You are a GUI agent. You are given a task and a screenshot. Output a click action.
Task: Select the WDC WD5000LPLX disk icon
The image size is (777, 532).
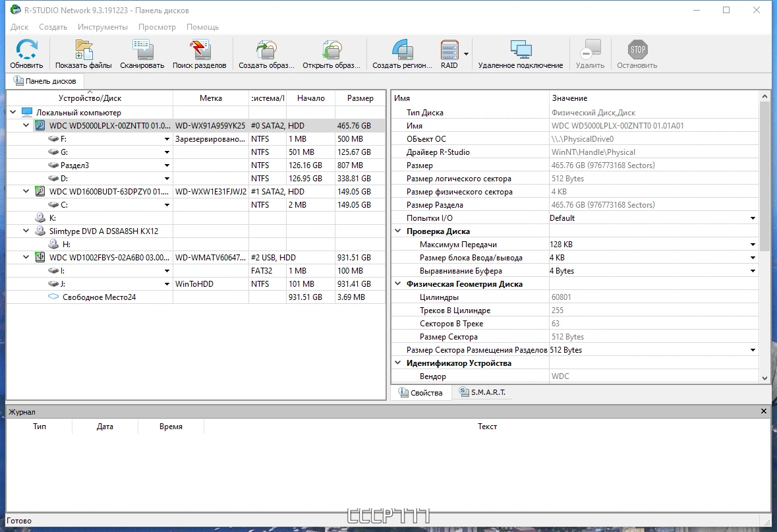point(40,125)
